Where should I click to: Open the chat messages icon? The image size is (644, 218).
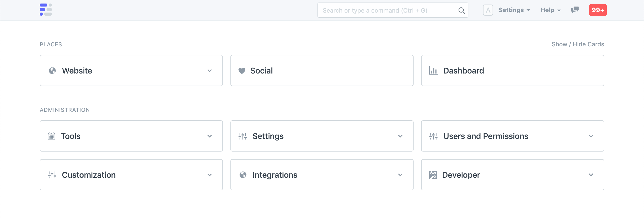pyautogui.click(x=575, y=10)
